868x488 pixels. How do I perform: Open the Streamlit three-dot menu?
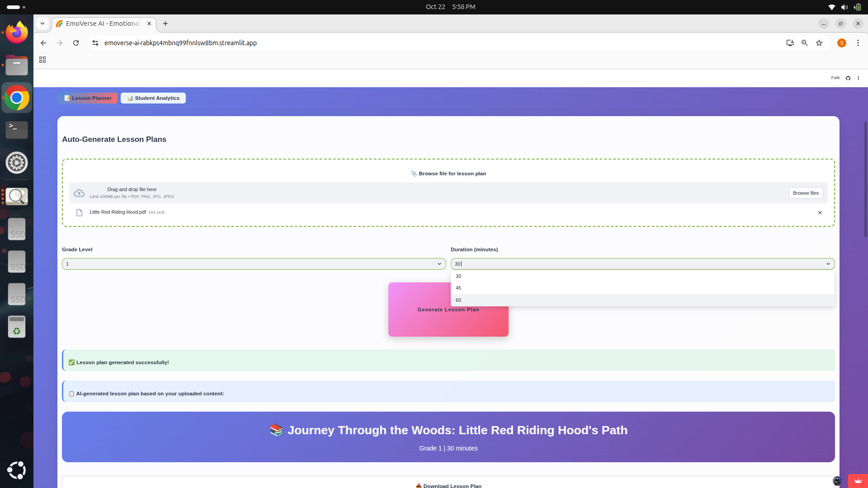tap(858, 78)
